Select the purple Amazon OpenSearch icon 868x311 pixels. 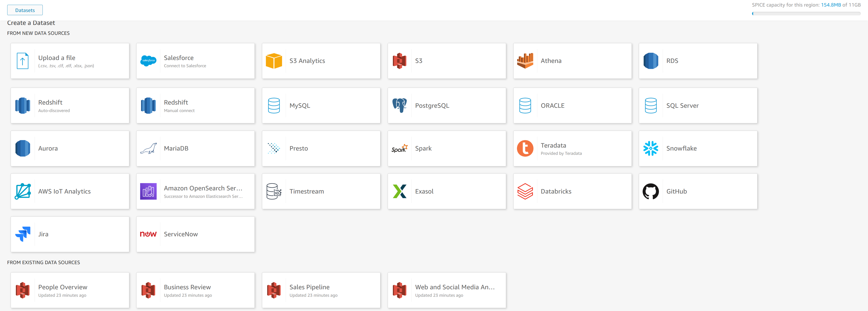pyautogui.click(x=148, y=191)
